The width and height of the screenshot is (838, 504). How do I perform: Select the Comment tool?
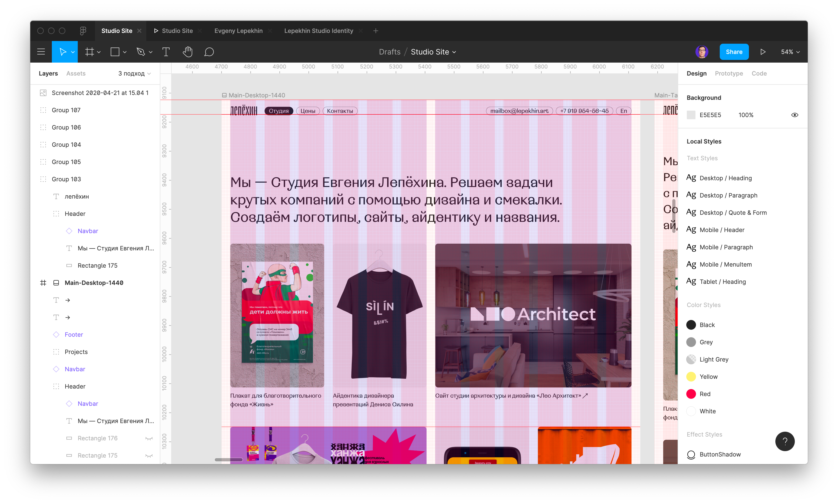pyautogui.click(x=209, y=52)
